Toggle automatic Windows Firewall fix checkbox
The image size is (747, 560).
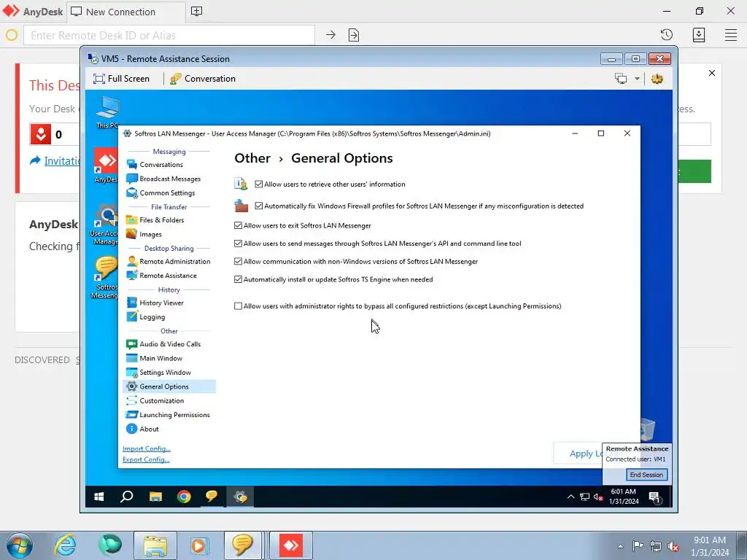tap(259, 206)
